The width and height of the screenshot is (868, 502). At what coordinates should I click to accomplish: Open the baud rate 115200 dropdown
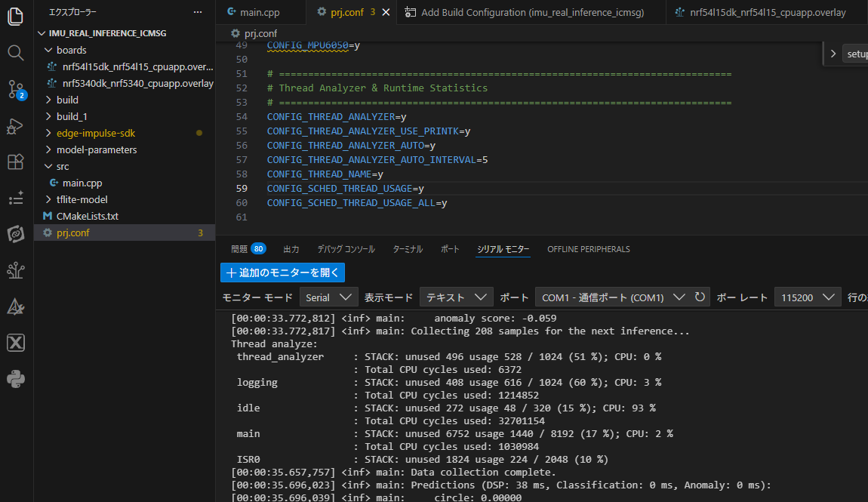807,297
